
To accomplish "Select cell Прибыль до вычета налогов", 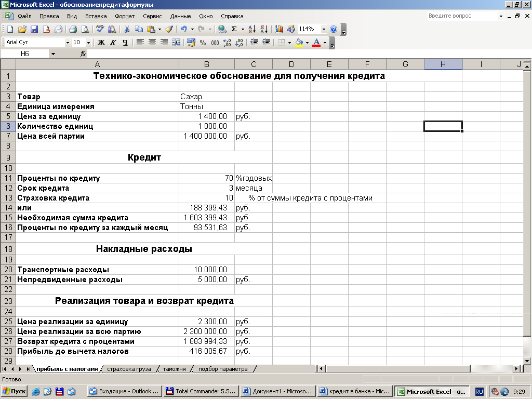I will coord(97,352).
